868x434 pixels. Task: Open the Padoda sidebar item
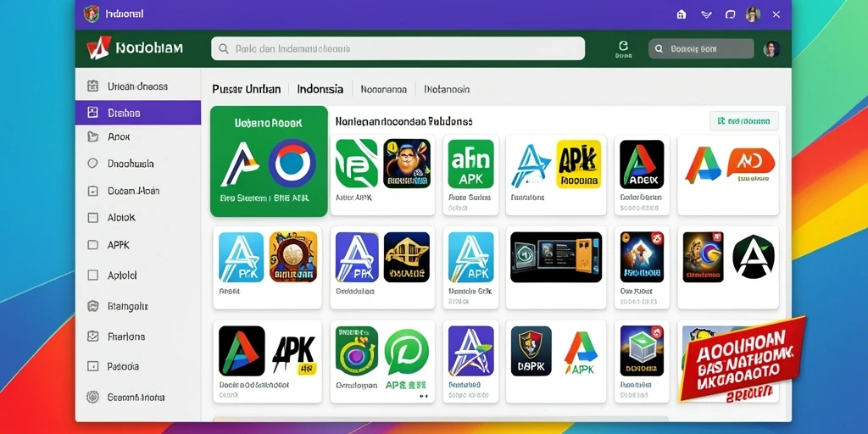click(x=138, y=366)
